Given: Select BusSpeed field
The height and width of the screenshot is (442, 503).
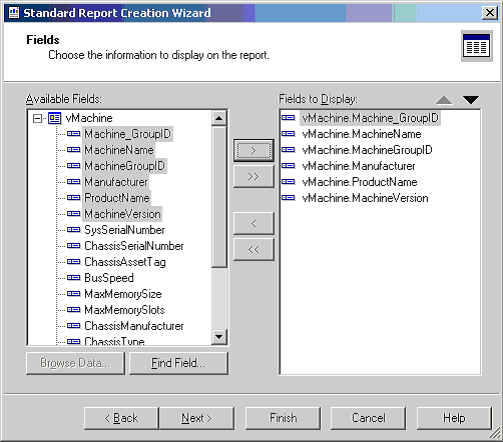Looking at the screenshot, I should 109,278.
